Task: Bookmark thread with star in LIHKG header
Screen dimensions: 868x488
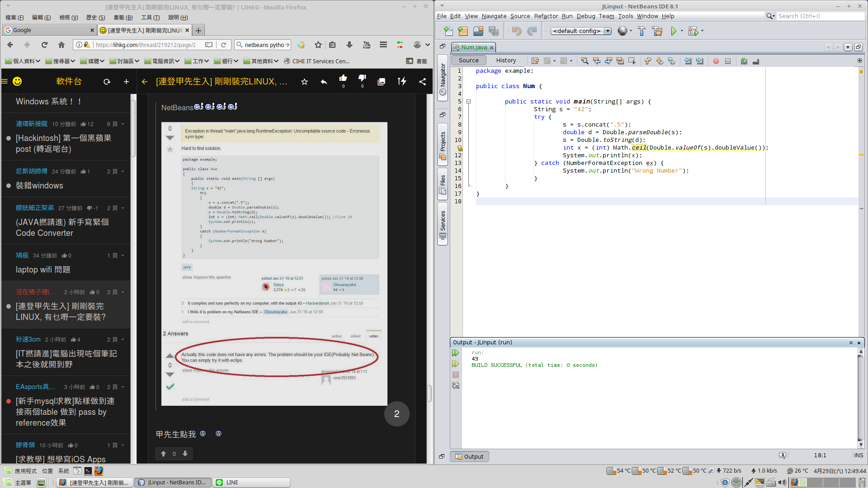Action: coord(304,82)
